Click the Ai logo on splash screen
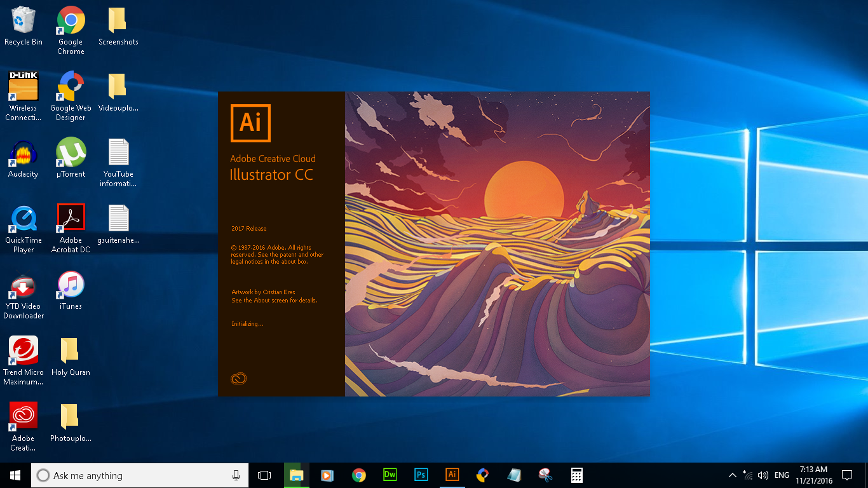 click(x=250, y=123)
